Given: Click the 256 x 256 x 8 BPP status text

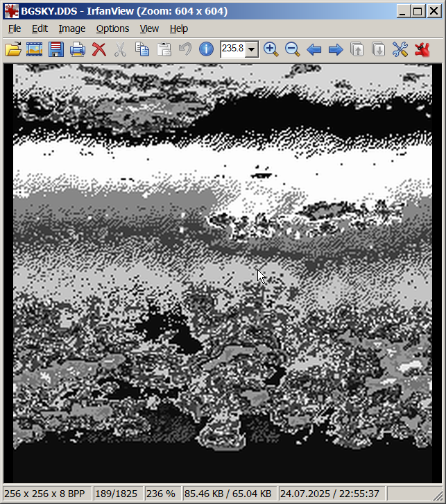Looking at the screenshot, I should [44, 494].
